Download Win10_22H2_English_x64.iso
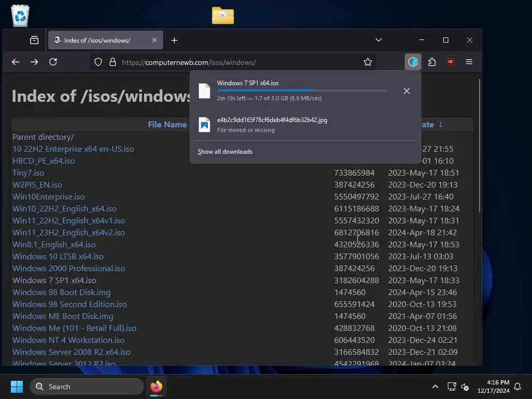532x399 pixels. (64, 209)
